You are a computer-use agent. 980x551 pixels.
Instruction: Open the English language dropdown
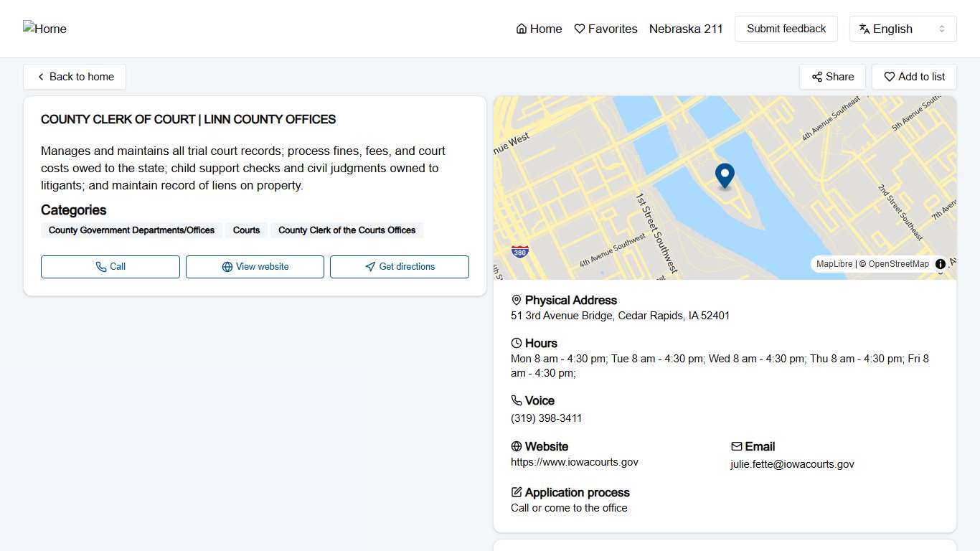coord(903,29)
